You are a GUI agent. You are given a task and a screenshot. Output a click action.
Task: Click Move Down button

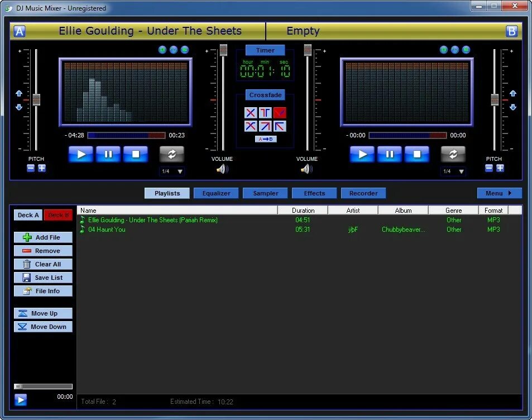(x=43, y=327)
